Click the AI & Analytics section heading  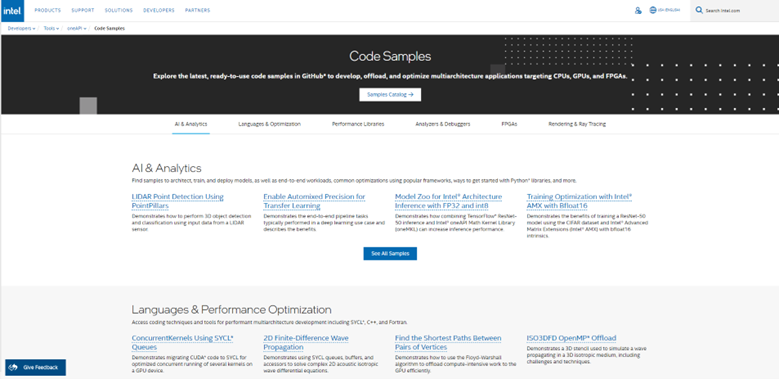(x=166, y=168)
